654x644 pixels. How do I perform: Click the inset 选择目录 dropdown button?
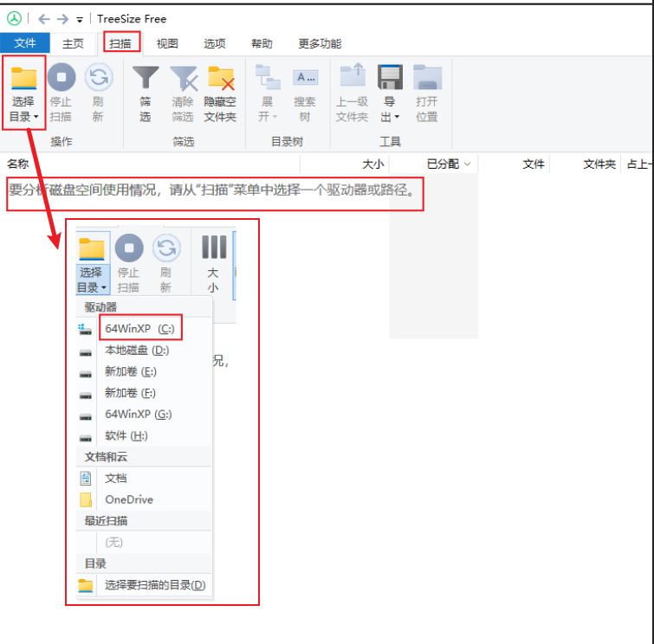pyautogui.click(x=93, y=263)
